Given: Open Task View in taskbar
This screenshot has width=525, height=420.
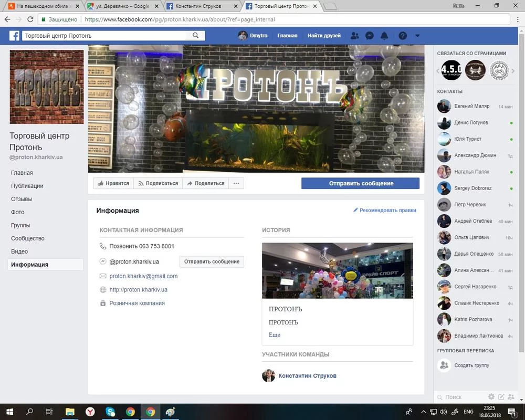Looking at the screenshot, I should click(49, 412).
